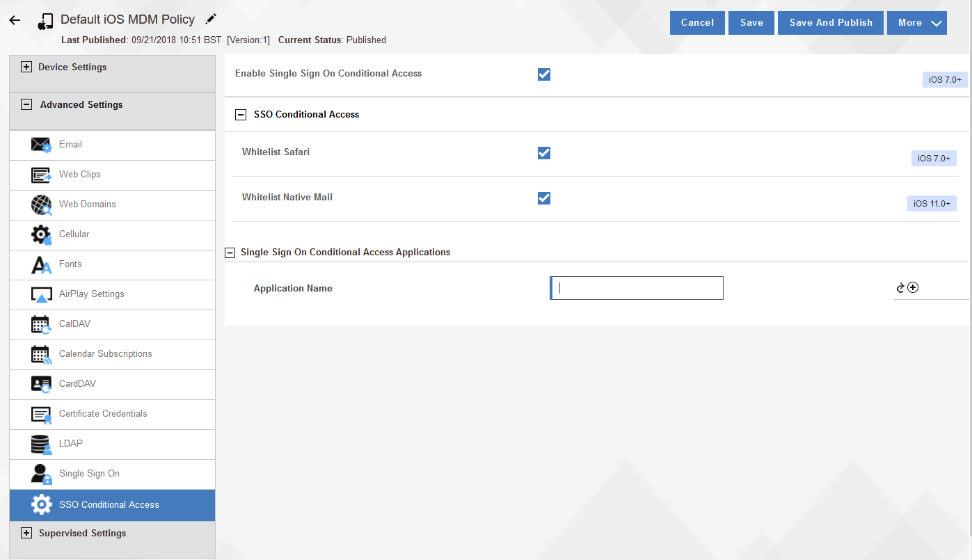Select CardDAV in the sidebar
Screen dimensions: 972x560
[112, 384]
